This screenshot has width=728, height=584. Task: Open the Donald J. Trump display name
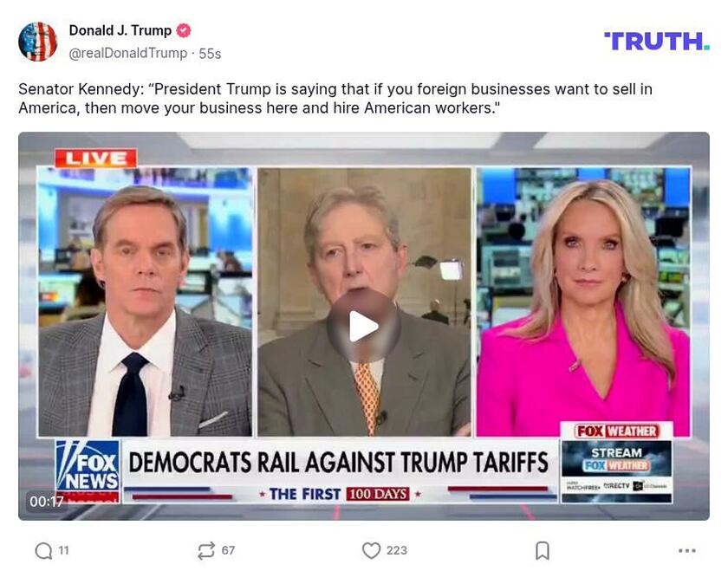pyautogui.click(x=120, y=30)
